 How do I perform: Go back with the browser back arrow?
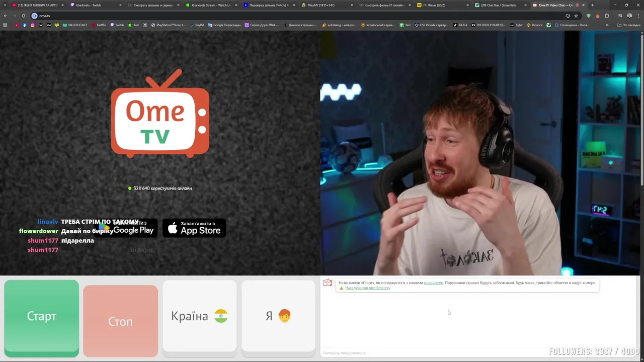pos(6,16)
